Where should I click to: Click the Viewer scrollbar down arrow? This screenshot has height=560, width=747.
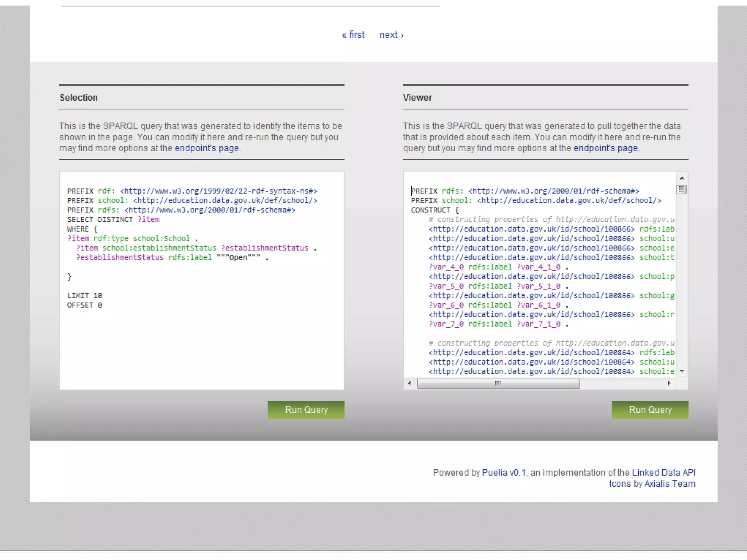point(682,371)
